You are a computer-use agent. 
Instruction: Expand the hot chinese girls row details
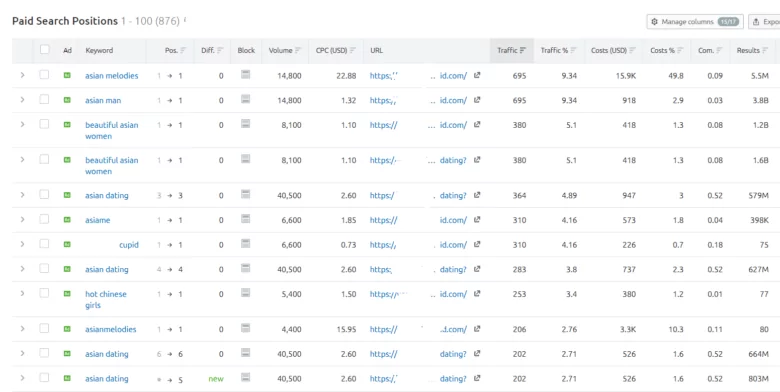coord(22,294)
